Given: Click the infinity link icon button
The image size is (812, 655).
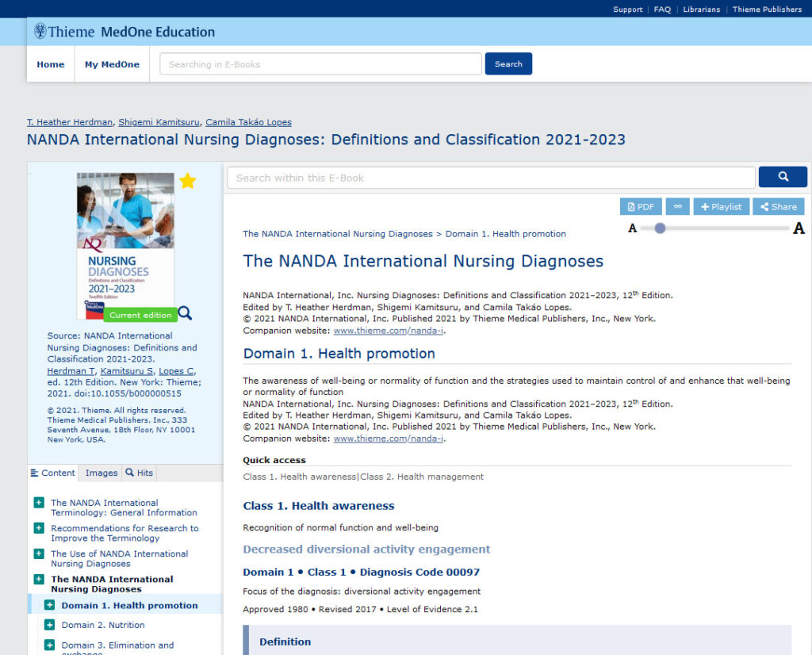Looking at the screenshot, I should (677, 206).
